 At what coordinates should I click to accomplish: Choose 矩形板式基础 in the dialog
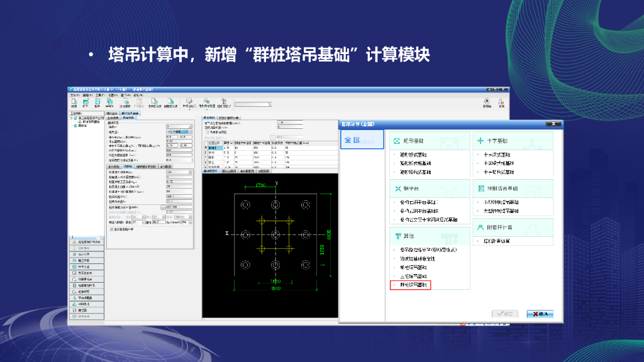pyautogui.click(x=413, y=155)
